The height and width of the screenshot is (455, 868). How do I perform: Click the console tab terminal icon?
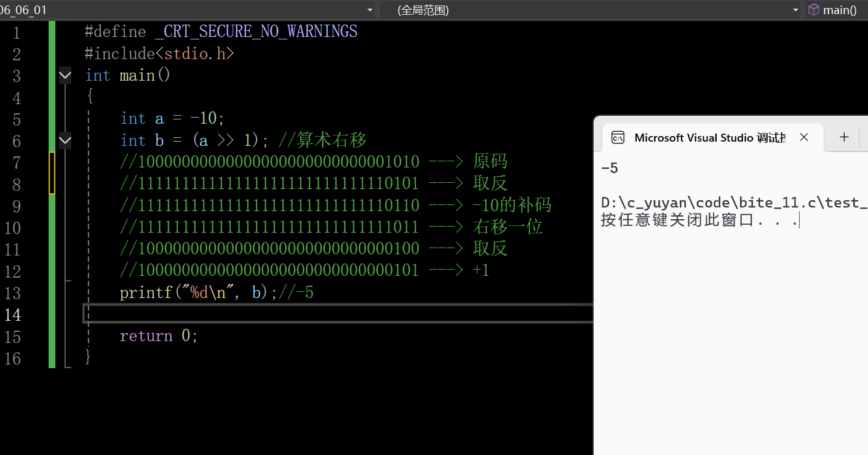618,137
